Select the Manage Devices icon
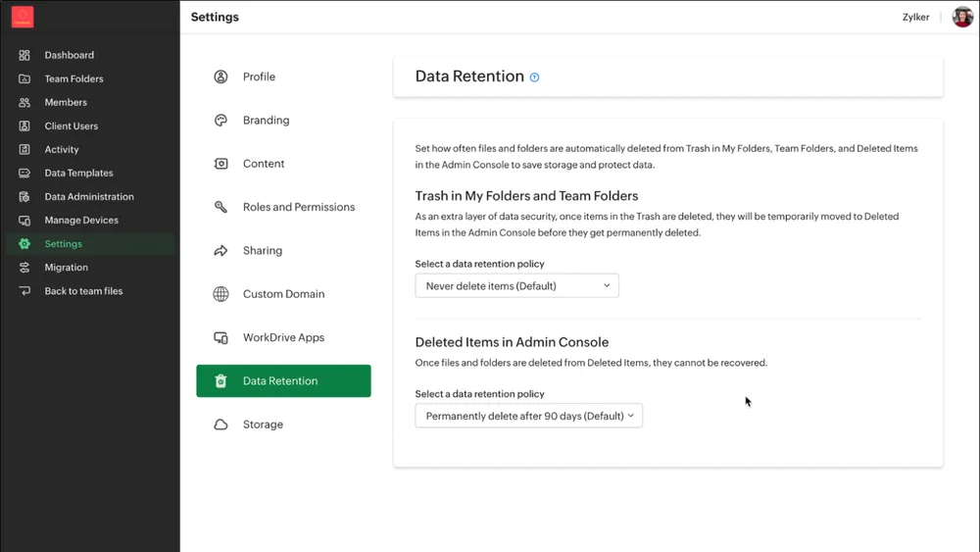The width and height of the screenshot is (980, 552). click(24, 220)
